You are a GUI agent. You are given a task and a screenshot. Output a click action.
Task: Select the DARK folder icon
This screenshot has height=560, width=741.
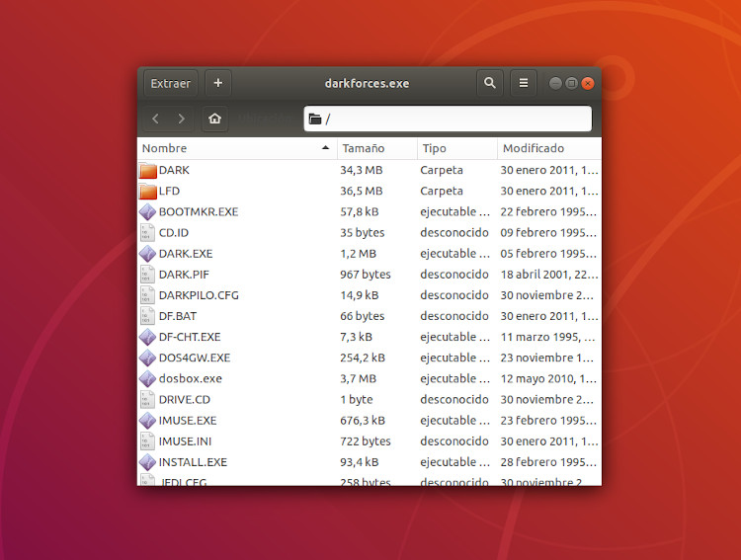coord(148,171)
